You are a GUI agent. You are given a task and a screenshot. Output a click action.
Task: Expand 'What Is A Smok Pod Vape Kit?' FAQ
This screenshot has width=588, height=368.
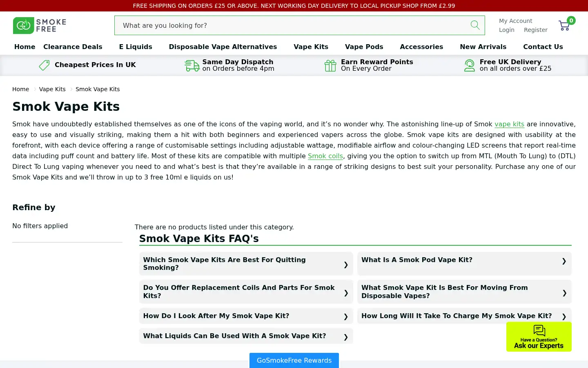(x=464, y=264)
